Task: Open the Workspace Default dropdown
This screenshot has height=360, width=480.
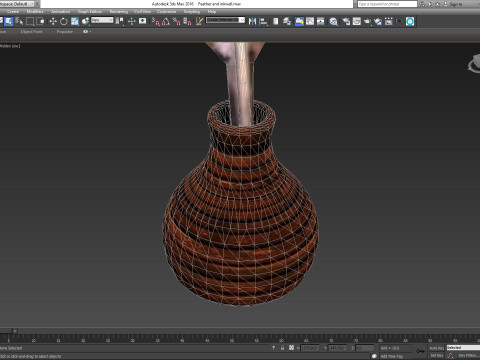Action: tap(17, 4)
